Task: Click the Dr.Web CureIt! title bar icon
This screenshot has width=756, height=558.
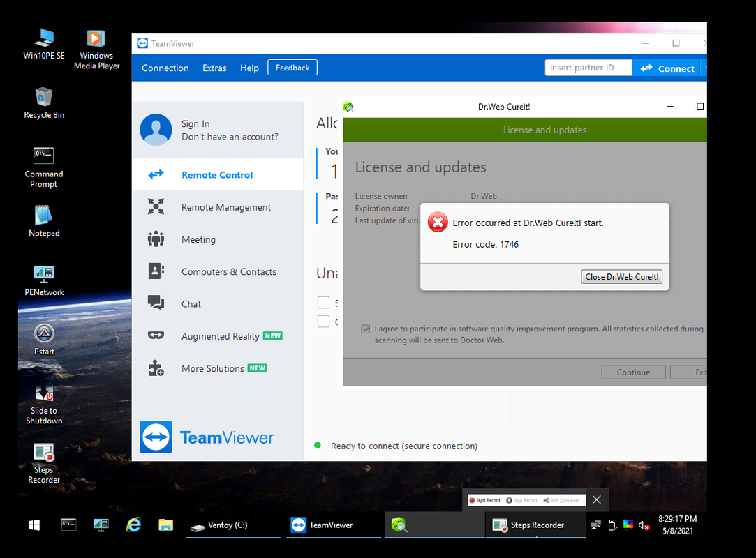Action: click(x=348, y=107)
